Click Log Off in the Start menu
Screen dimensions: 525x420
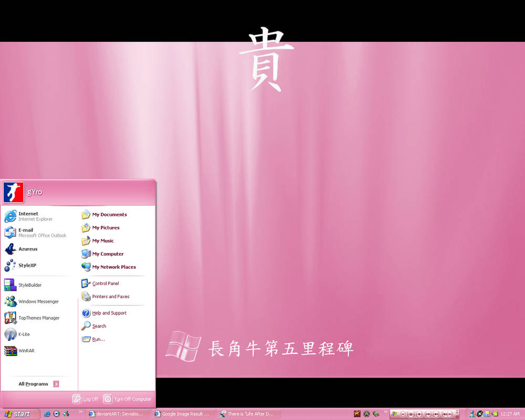(x=86, y=399)
